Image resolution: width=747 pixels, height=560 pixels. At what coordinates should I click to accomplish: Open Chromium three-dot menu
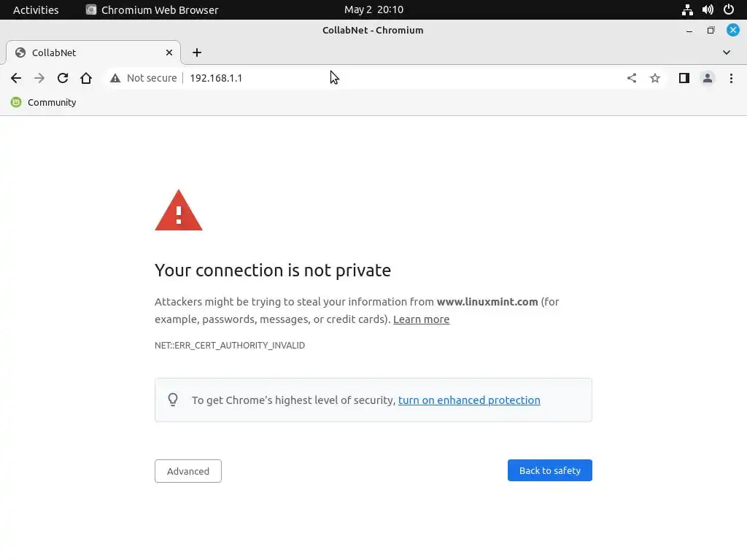[x=731, y=78]
